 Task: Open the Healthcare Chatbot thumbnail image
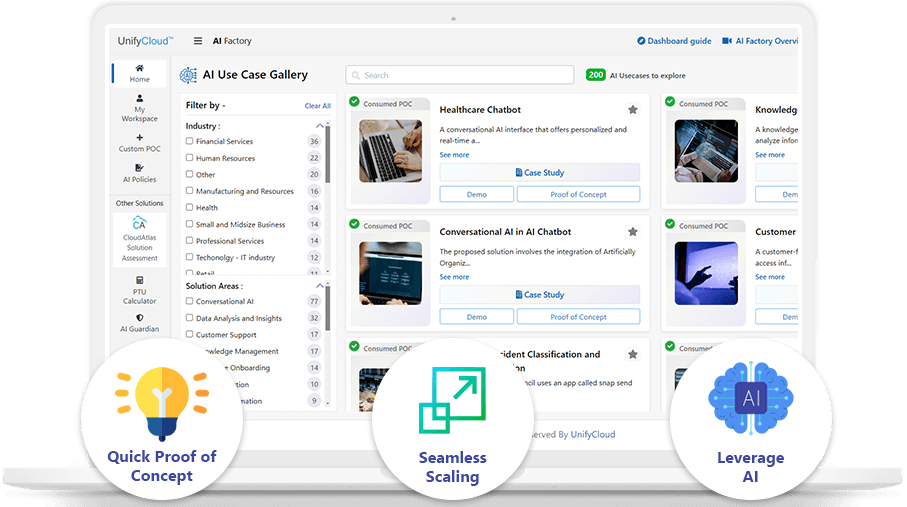click(x=390, y=151)
